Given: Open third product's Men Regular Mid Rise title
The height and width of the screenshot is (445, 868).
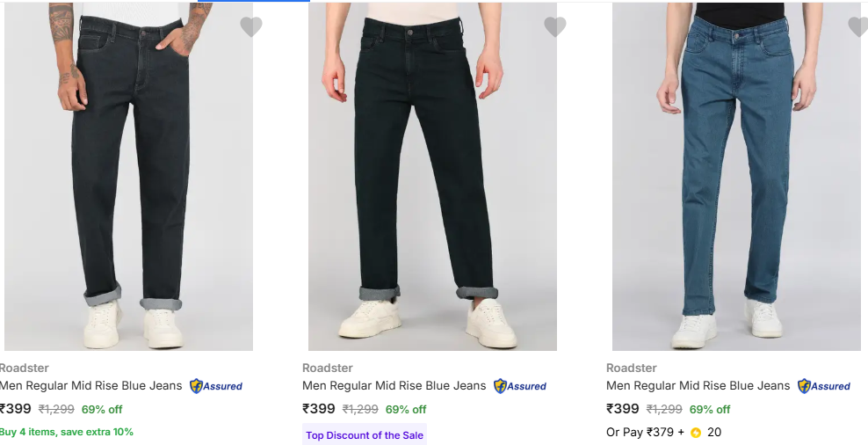Looking at the screenshot, I should coord(698,386).
